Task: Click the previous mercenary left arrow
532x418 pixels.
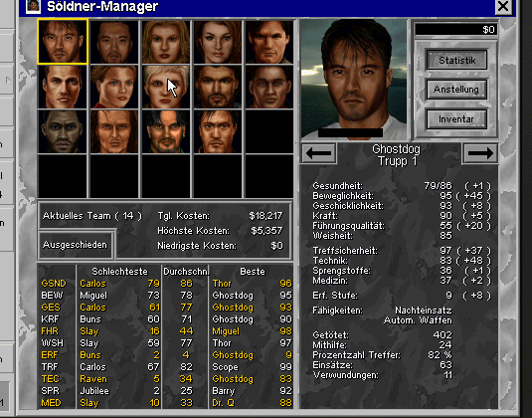Action: coord(318,153)
